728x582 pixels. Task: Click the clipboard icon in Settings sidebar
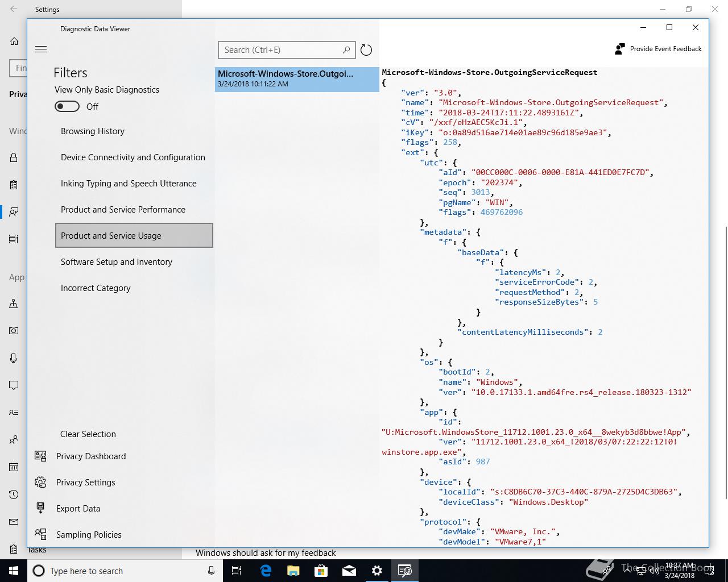pyautogui.click(x=14, y=185)
